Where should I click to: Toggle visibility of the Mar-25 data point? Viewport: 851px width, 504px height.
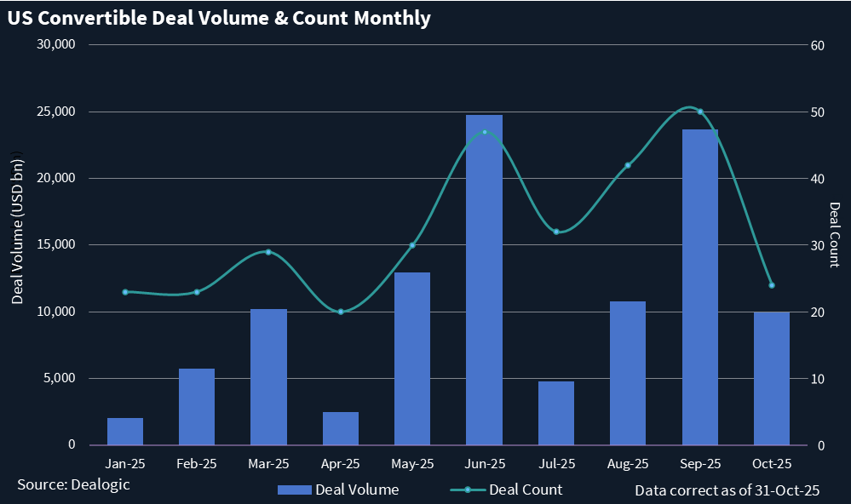[x=267, y=251]
